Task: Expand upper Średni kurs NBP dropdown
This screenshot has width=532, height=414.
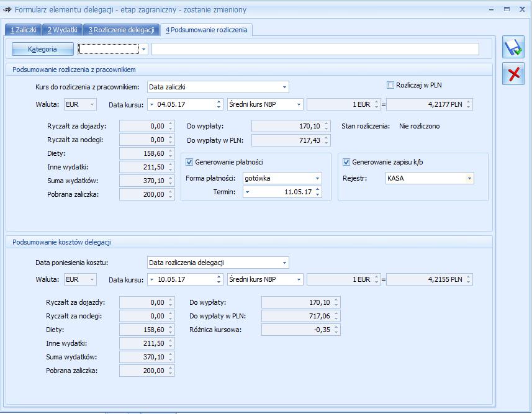Action: click(299, 104)
